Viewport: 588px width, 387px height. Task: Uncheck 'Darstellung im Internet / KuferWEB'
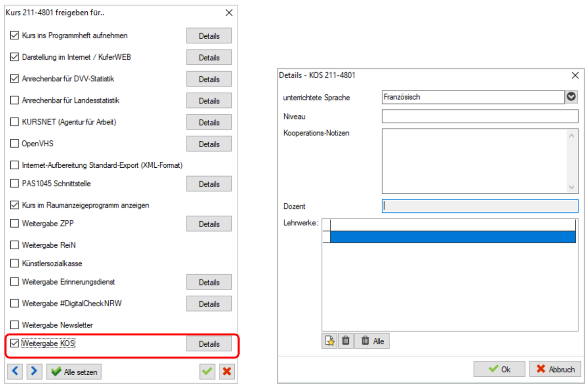point(14,57)
